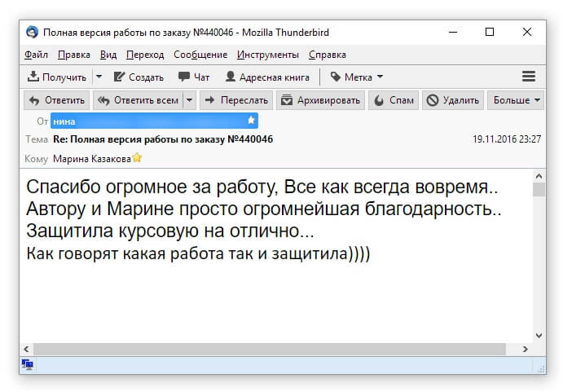Create a new message with Создать
563x392 pixels.
(x=139, y=77)
